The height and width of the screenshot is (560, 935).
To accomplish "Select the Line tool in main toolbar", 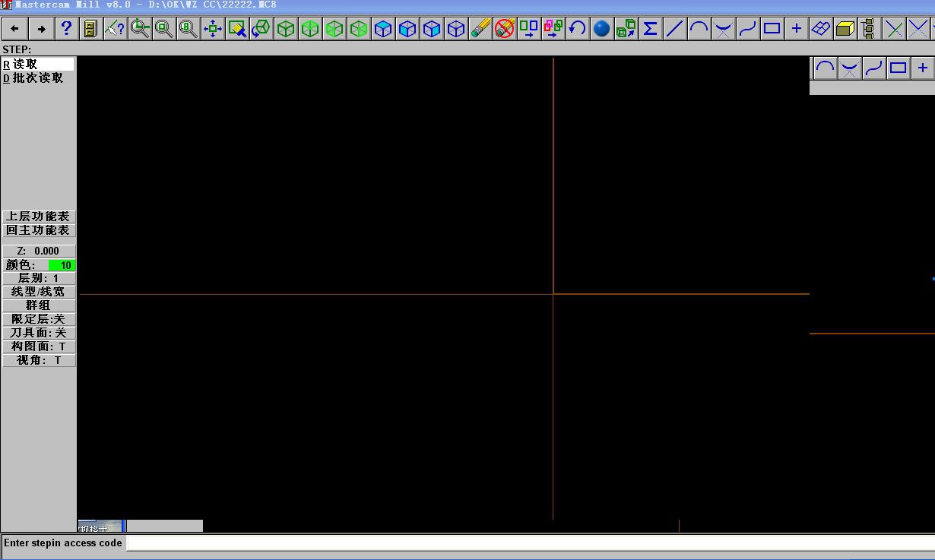I will 675,29.
